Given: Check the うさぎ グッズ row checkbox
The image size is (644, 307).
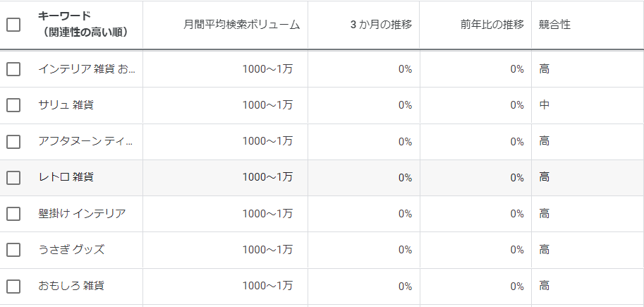Looking at the screenshot, I should tap(13, 250).
